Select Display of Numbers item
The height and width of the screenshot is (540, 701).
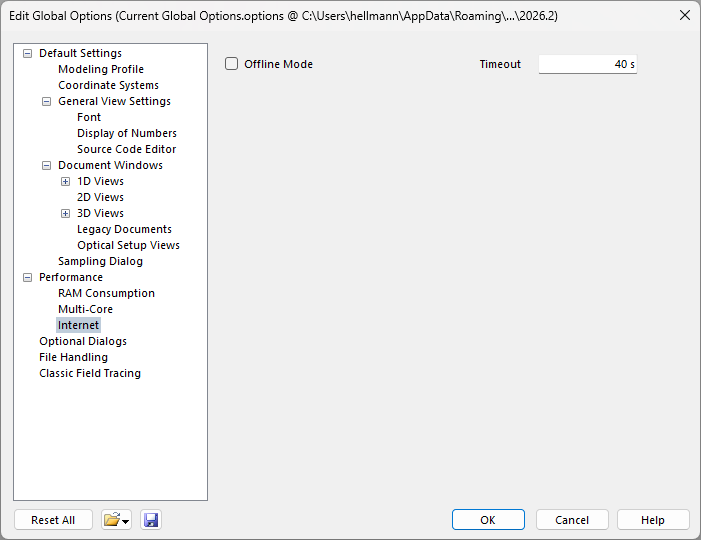[x=127, y=133]
